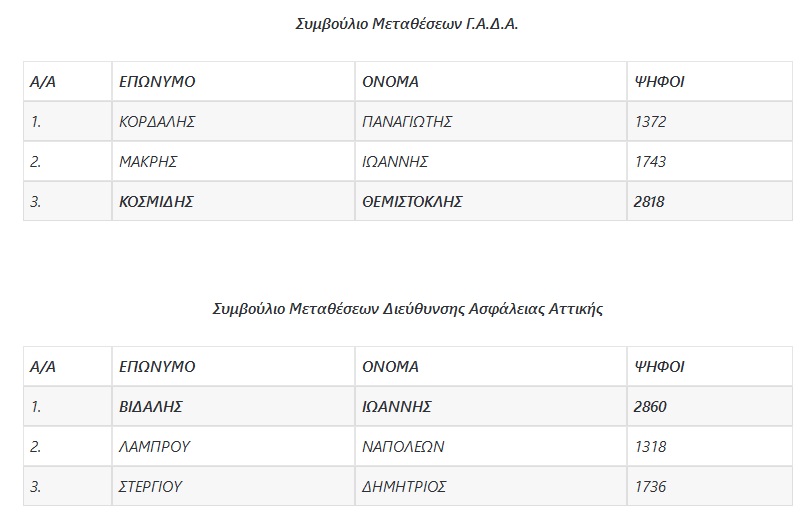Click the vote count 1736
Viewport: 802px width, 522px height.
(650, 487)
